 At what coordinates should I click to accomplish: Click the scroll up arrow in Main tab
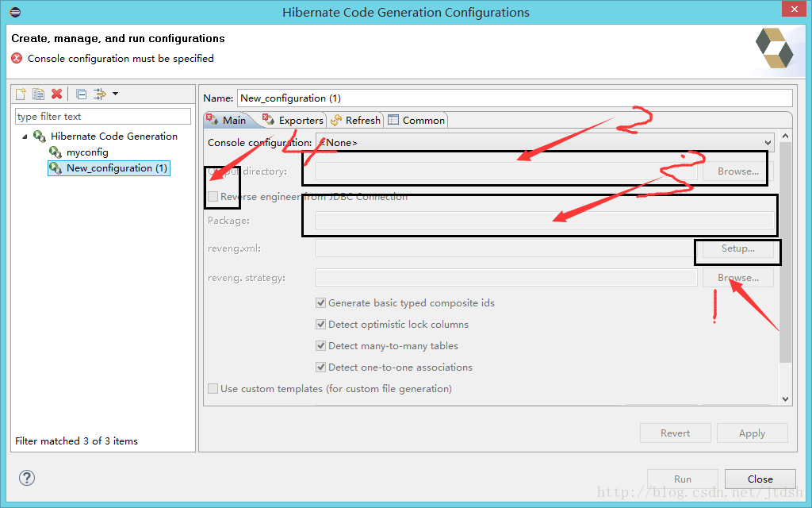click(x=786, y=136)
